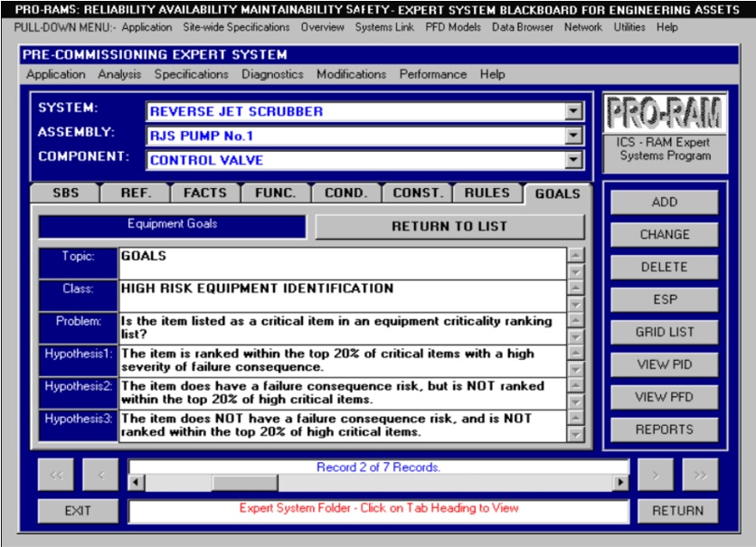Switch to the FACTS tab
The width and height of the screenshot is (756, 547).
[x=205, y=193]
